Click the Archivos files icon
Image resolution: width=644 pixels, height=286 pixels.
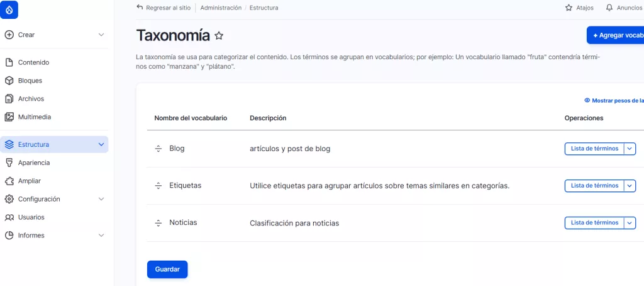(9, 99)
